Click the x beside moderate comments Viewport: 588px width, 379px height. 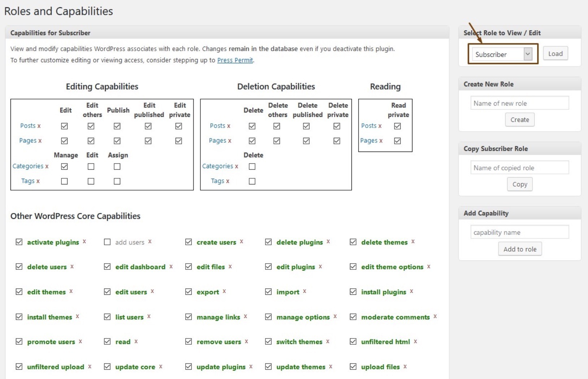435,316
